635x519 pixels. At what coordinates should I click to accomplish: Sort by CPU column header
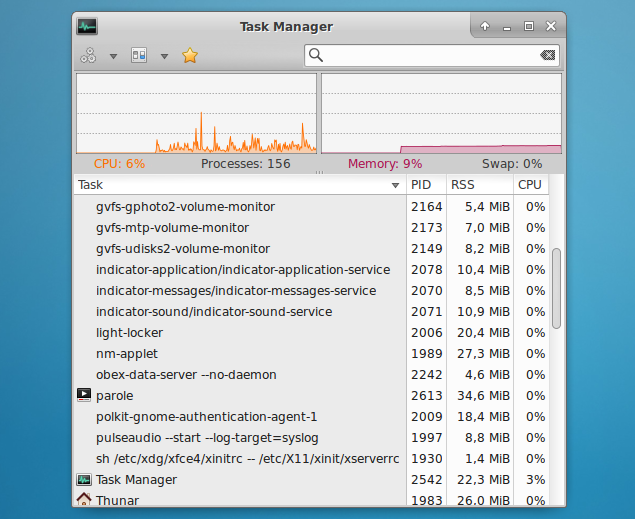(x=531, y=185)
